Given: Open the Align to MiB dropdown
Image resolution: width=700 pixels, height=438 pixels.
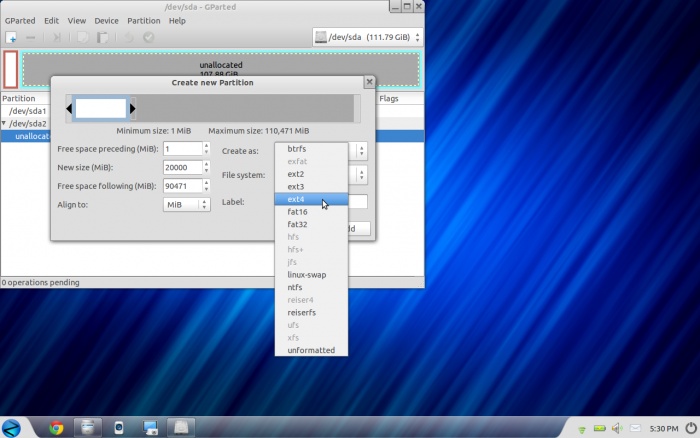Looking at the screenshot, I should (187, 204).
